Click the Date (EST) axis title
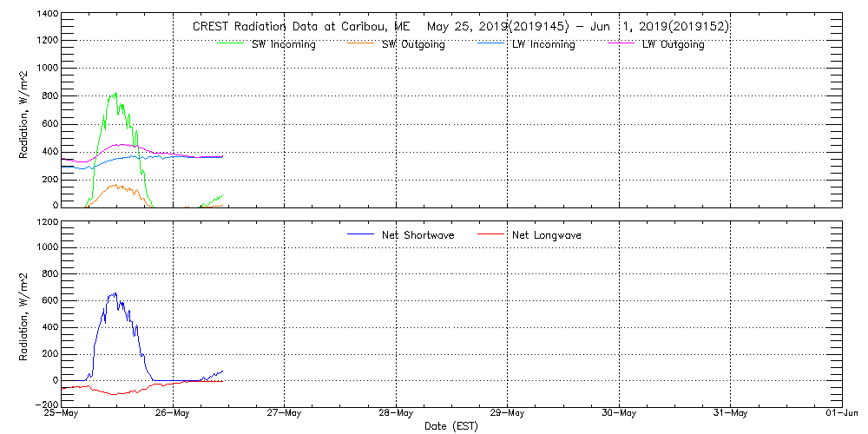 point(451,426)
